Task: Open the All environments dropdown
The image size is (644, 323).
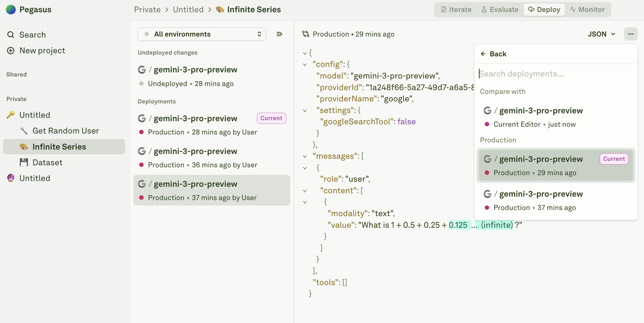Action: pos(202,34)
